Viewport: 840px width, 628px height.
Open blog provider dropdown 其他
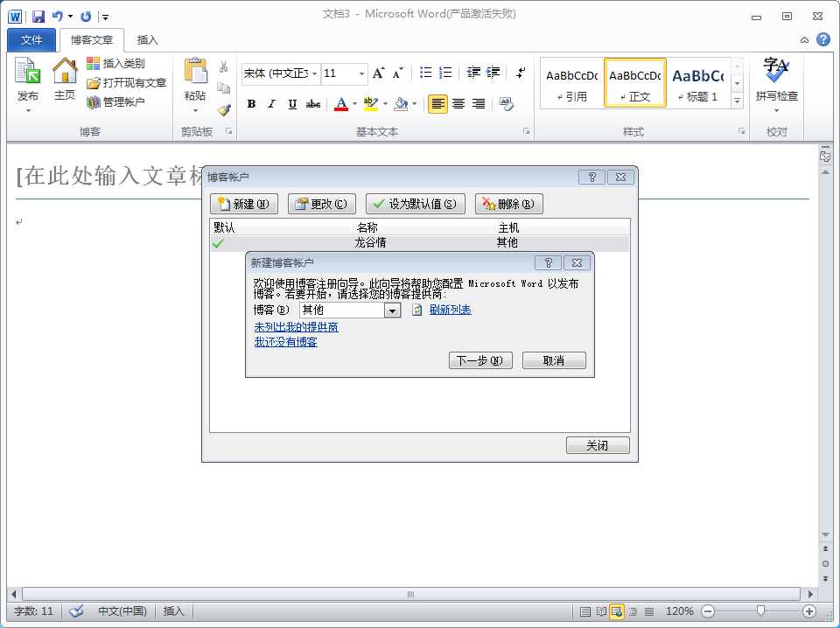(x=392, y=311)
